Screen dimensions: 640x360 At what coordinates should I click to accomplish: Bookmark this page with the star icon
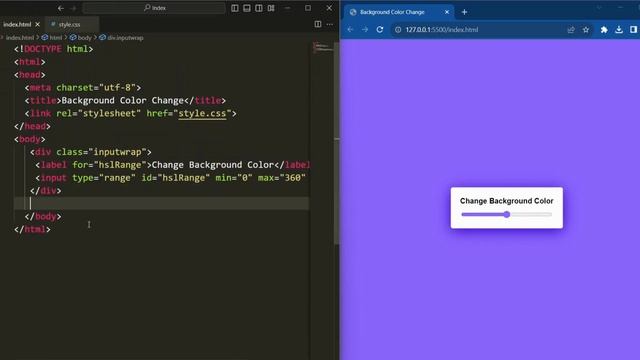[586, 30]
